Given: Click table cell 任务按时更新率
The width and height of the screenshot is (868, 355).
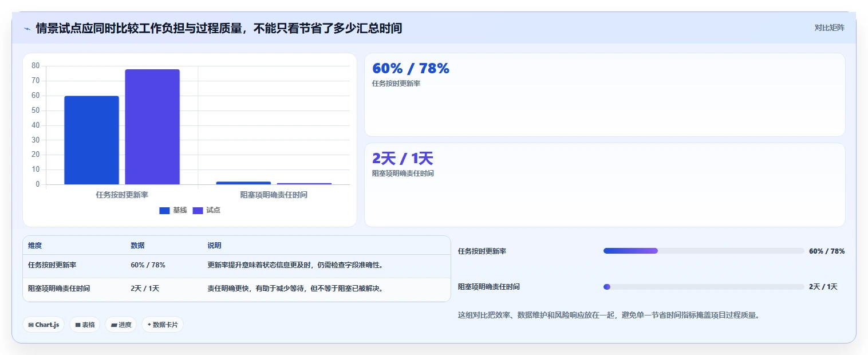Looking at the screenshot, I should (52, 265).
